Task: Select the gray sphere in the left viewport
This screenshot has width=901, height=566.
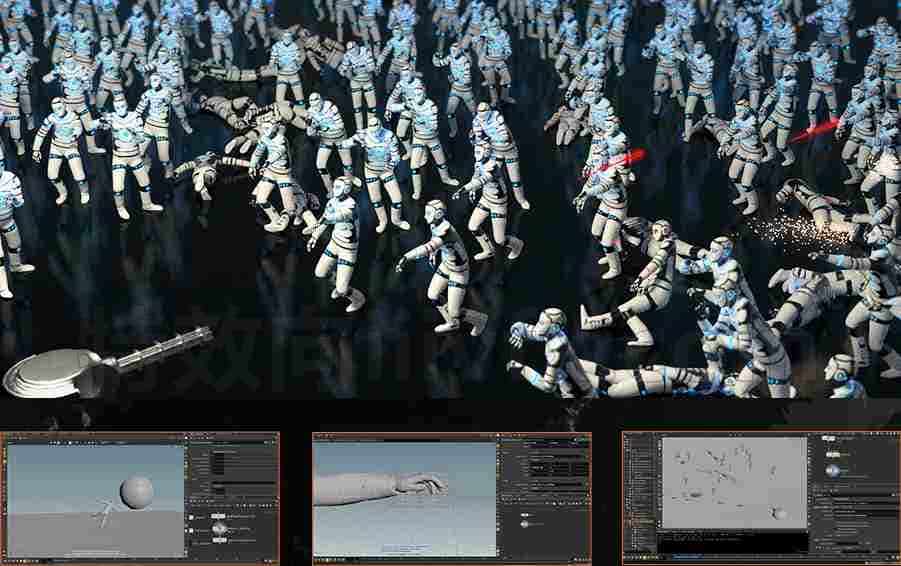Action: click(x=137, y=492)
